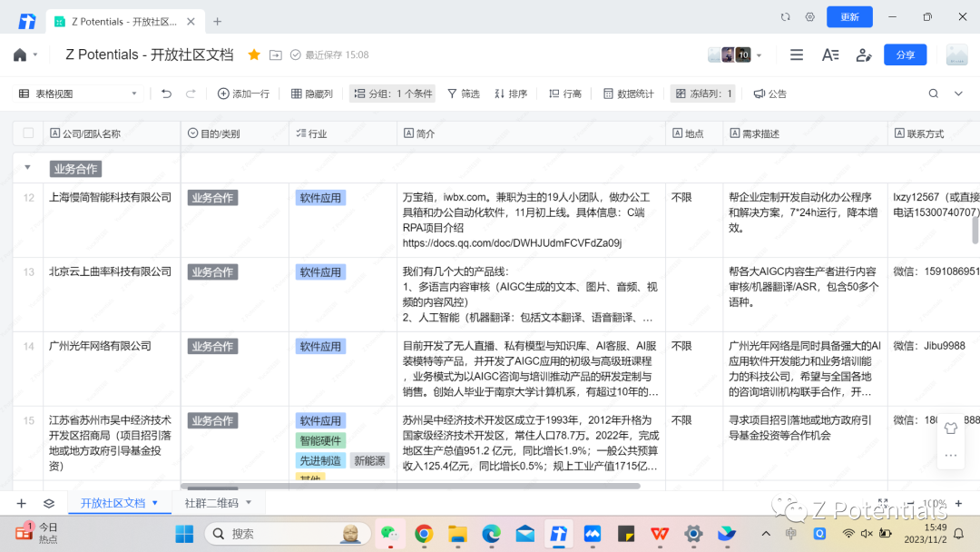Open WeChat from the taskbar
The height and width of the screenshot is (552, 980).
(x=390, y=533)
